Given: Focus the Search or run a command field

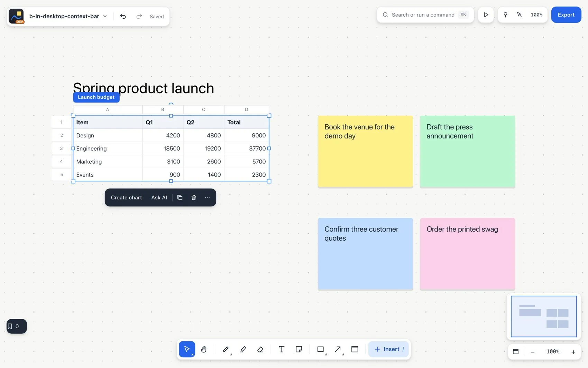Looking at the screenshot, I should coord(425,15).
